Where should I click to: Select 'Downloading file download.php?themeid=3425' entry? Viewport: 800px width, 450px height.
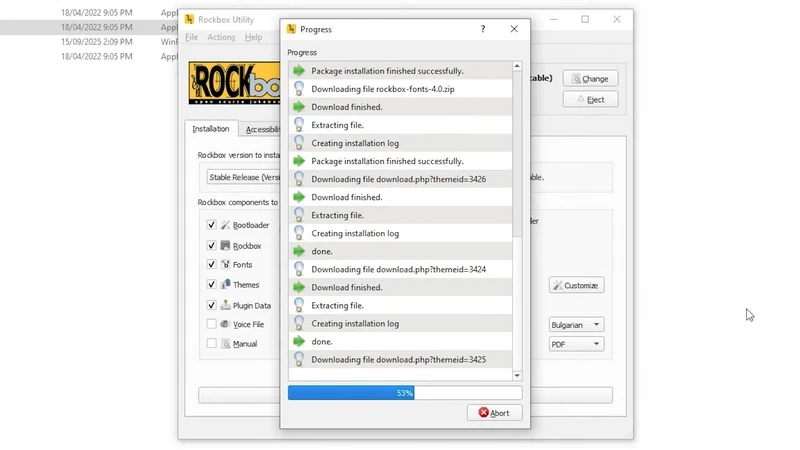(x=400, y=360)
